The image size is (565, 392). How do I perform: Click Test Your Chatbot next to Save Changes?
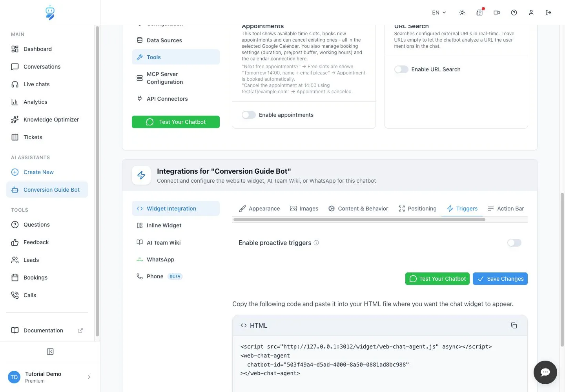[x=437, y=279]
